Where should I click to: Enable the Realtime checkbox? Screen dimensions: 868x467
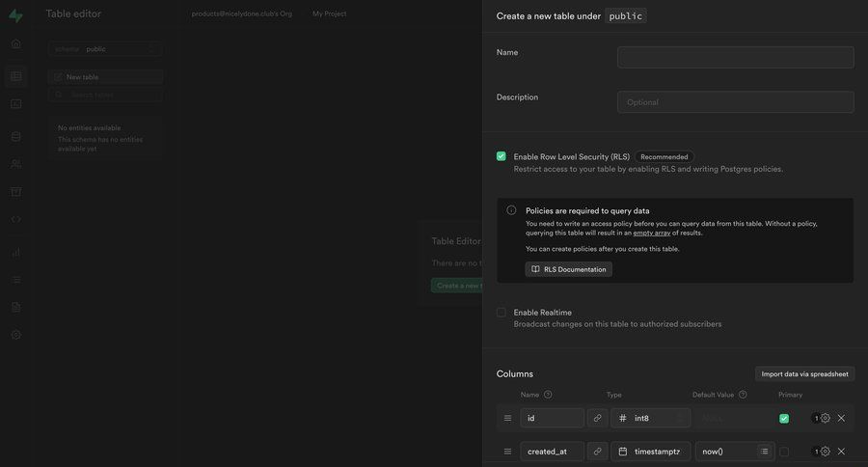501,313
